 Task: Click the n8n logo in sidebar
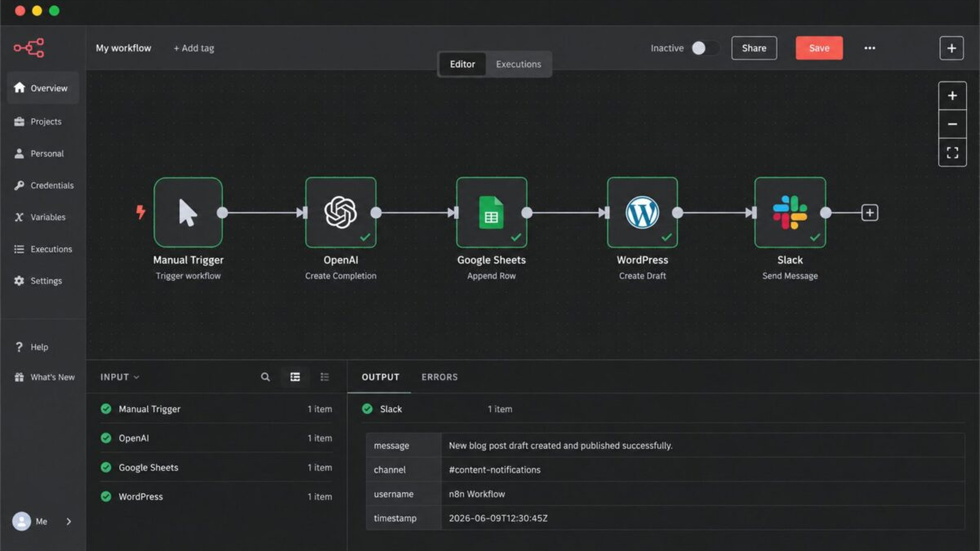[29, 48]
